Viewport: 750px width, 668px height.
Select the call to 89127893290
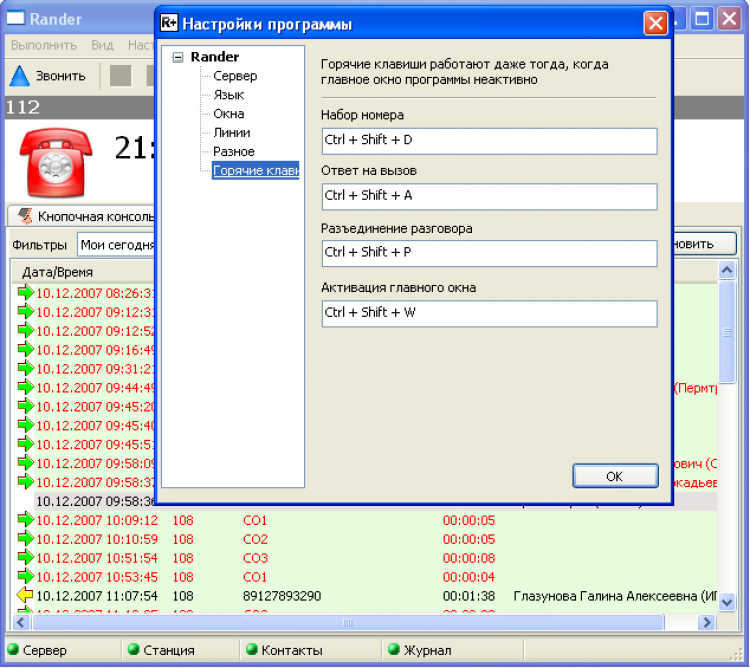pos(282,596)
